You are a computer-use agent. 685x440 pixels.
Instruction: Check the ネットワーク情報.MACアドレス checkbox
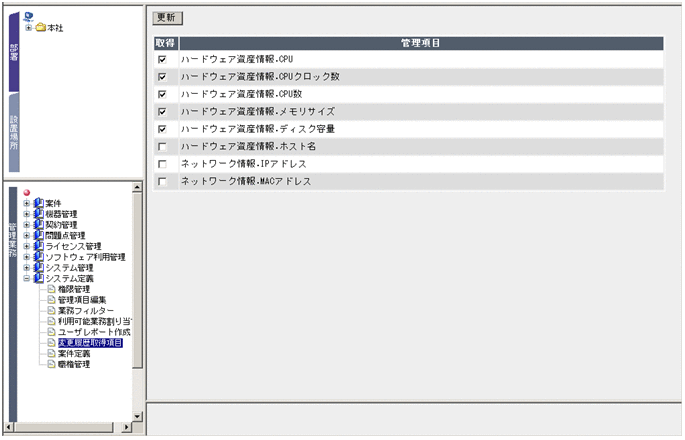point(162,182)
